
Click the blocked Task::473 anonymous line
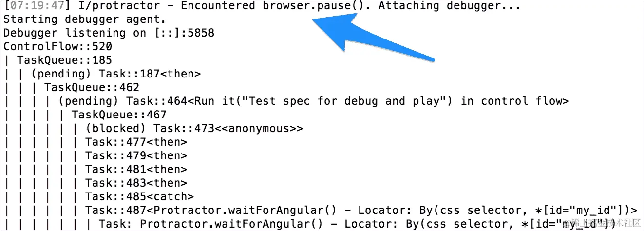(x=194, y=129)
